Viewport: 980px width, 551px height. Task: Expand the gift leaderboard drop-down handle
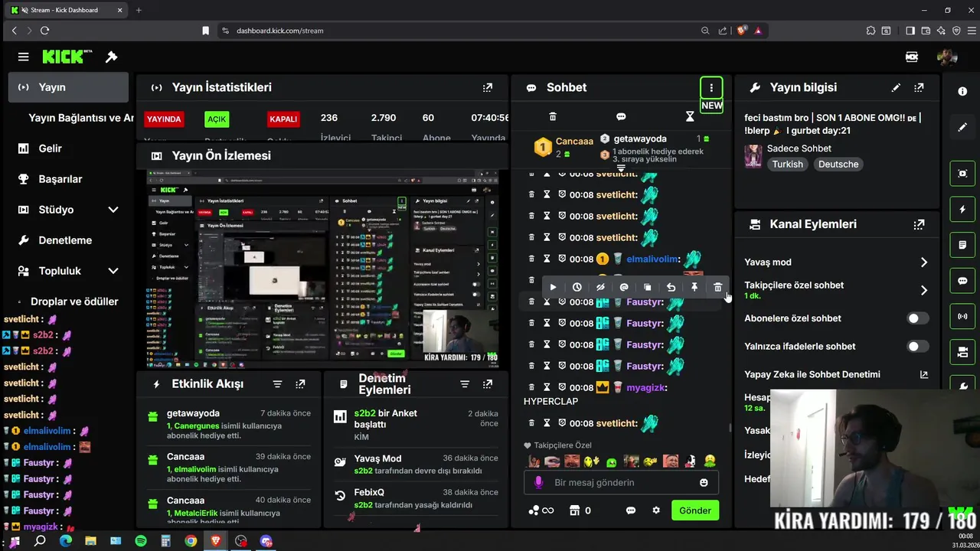click(621, 168)
